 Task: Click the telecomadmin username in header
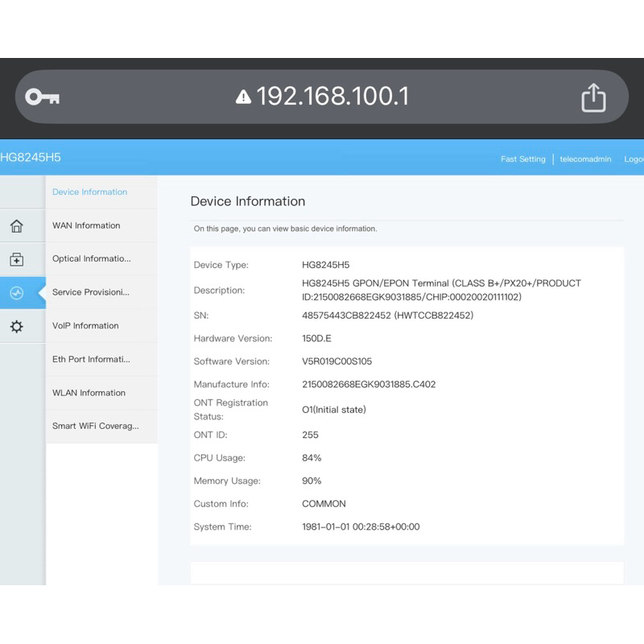(588, 159)
